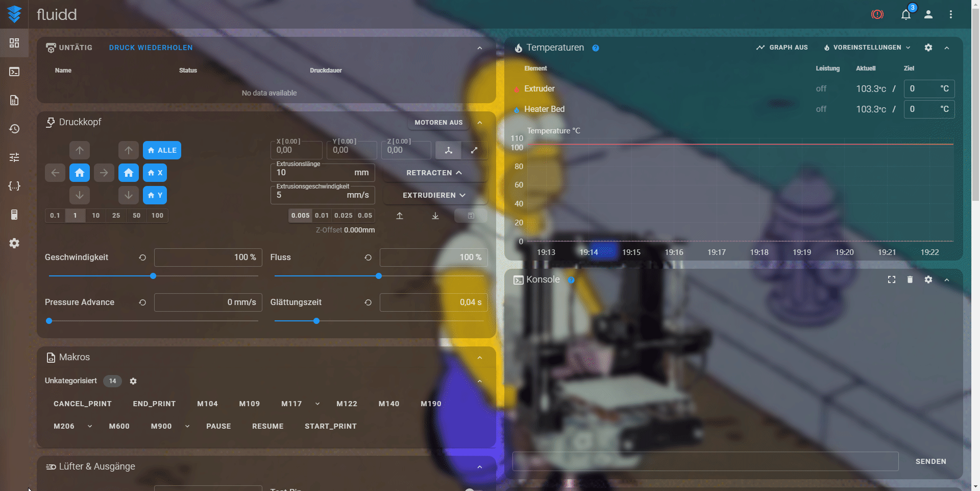Viewport: 980px width, 491px height.
Task: Open the Voreinstellungen dropdown
Action: click(867, 48)
